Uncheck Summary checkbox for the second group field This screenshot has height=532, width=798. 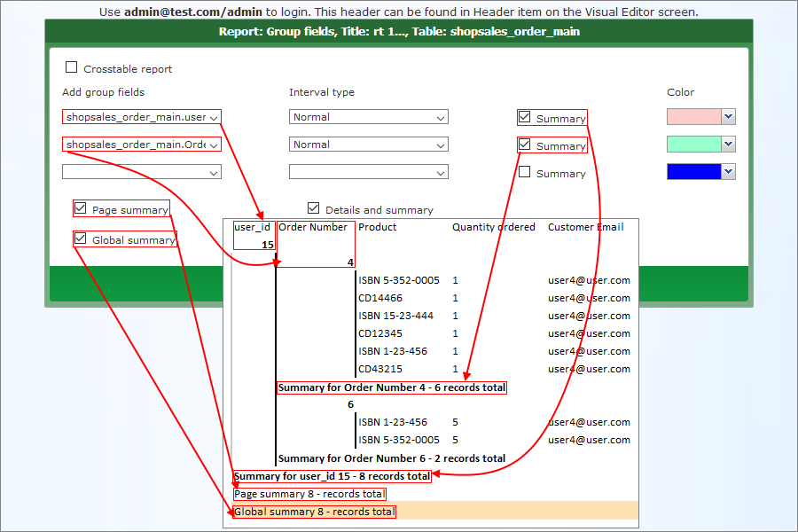coord(525,145)
